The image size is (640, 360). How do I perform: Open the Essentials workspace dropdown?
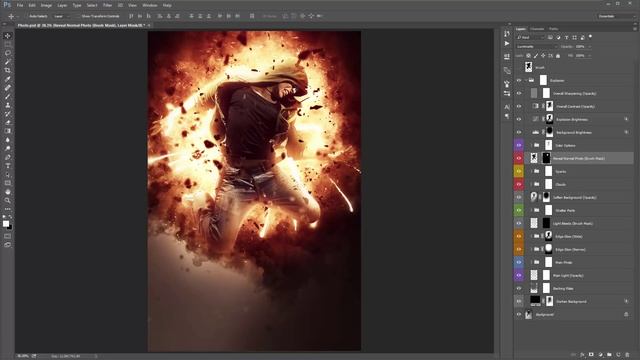point(616,16)
